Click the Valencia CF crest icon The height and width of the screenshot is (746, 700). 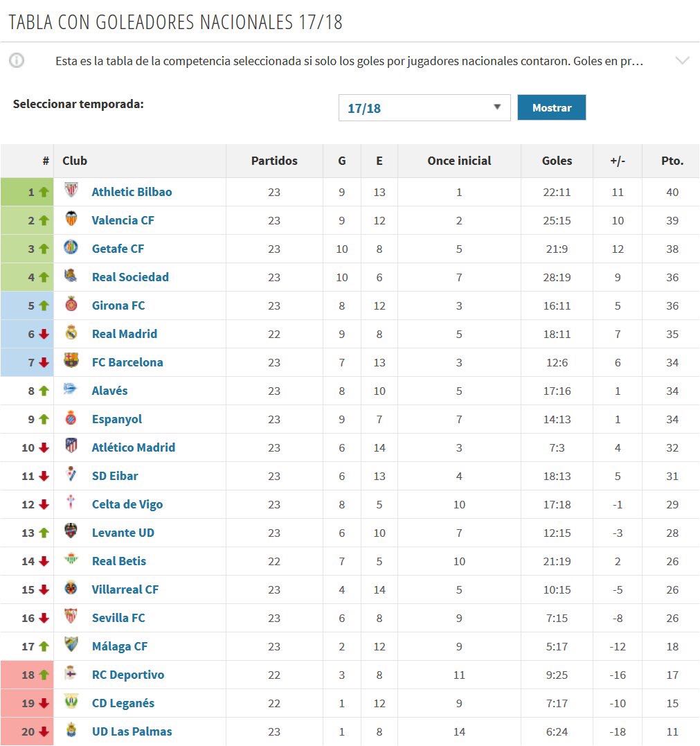tap(71, 220)
